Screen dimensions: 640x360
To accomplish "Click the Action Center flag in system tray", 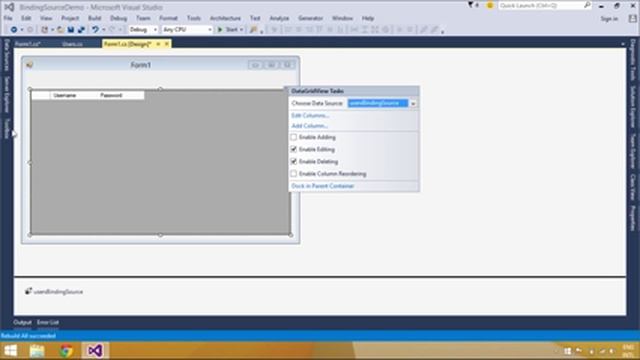I will click(579, 351).
